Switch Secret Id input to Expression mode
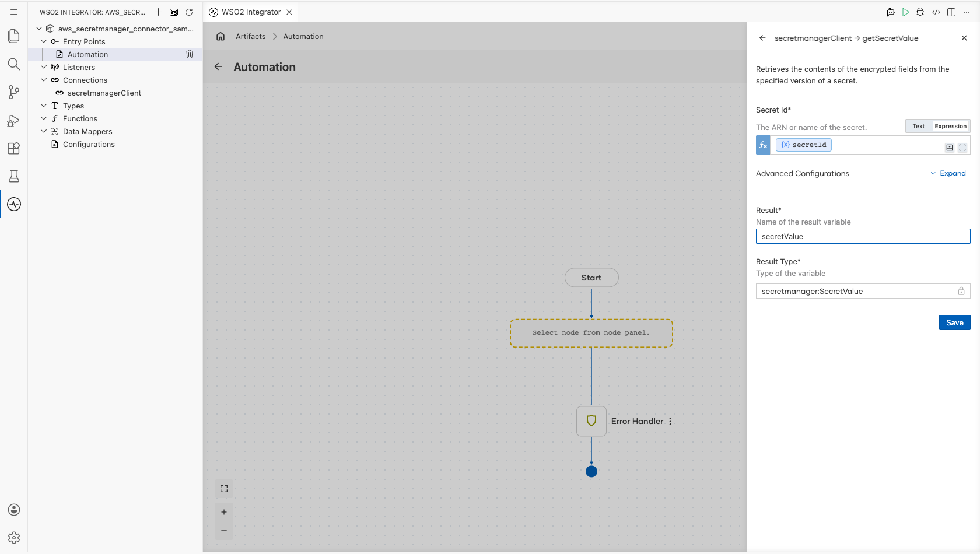 pos(950,126)
